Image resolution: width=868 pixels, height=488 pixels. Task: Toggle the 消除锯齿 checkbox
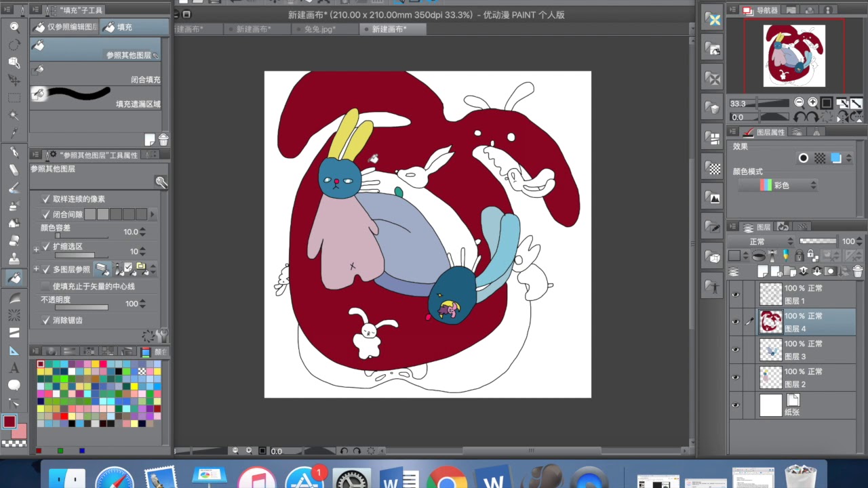[46, 320]
